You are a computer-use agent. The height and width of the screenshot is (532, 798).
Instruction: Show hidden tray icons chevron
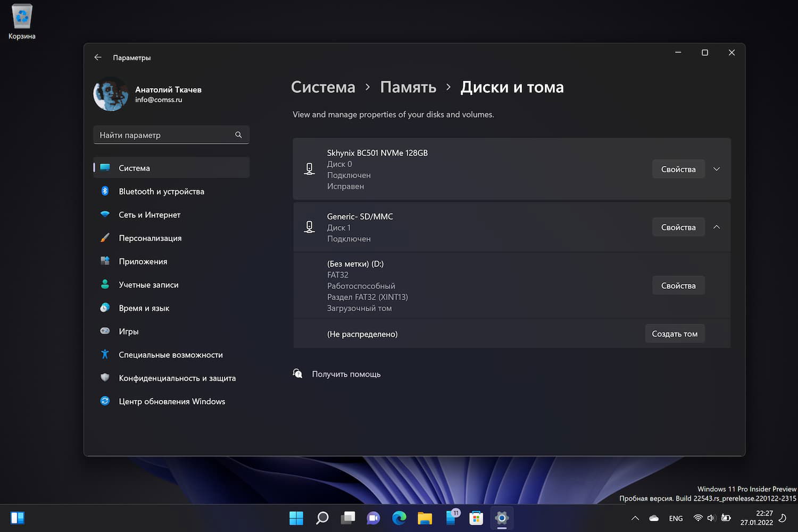tap(635, 518)
